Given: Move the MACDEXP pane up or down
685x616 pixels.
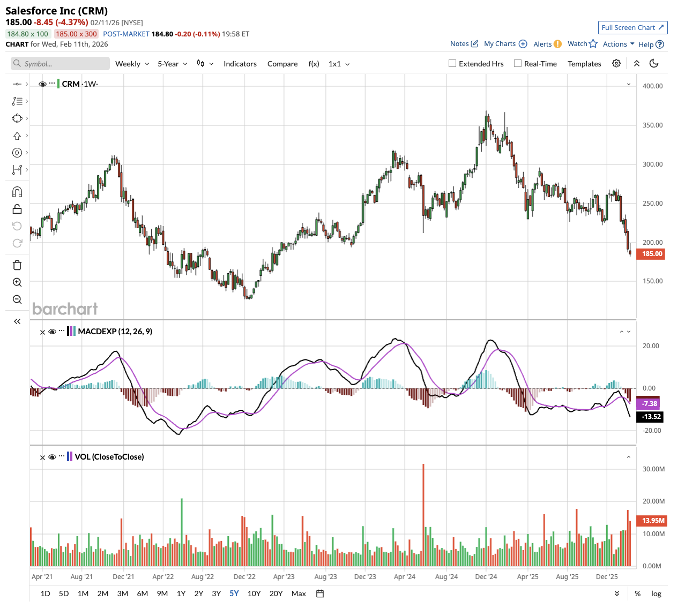Looking at the screenshot, I should point(625,332).
